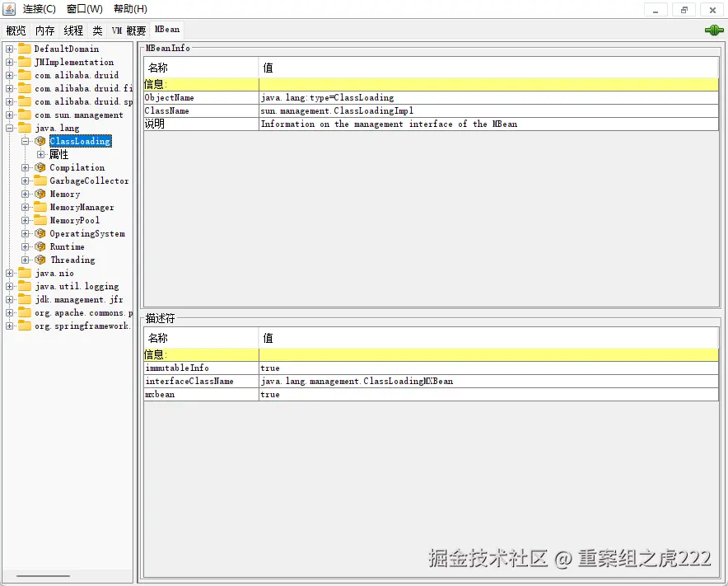
Task: Click the restore window button
Action: 684,9
